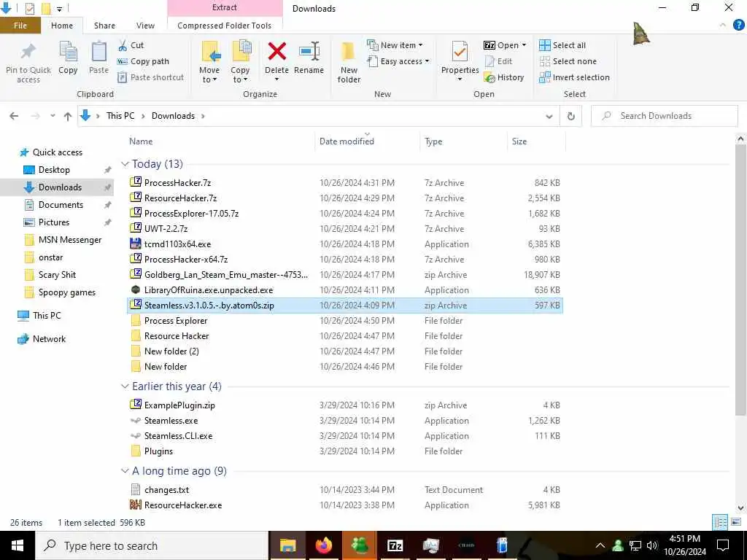Viewport: 747px width, 560px height.
Task: Select Network in the navigation pane
Action: click(49, 339)
